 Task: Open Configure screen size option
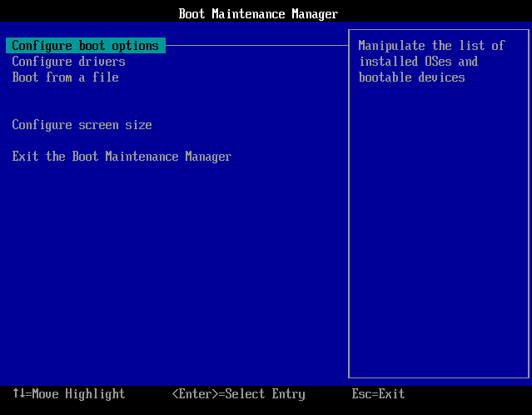82,125
